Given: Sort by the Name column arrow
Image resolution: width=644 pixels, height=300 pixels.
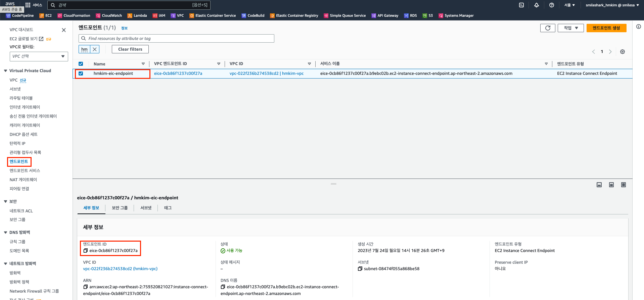Looking at the screenshot, I should 143,64.
